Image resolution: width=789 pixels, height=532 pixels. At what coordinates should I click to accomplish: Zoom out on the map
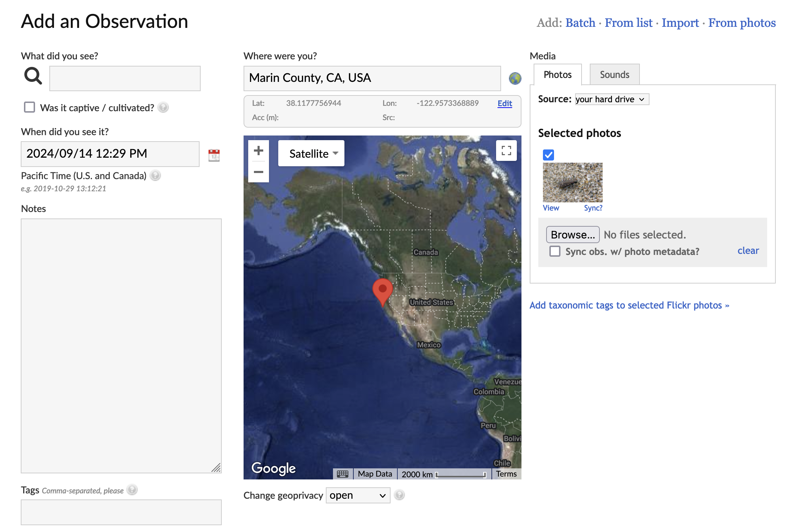258,172
